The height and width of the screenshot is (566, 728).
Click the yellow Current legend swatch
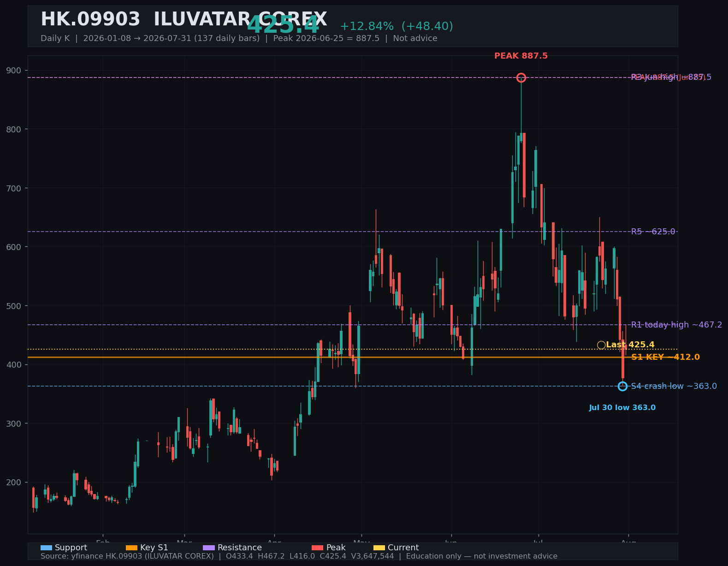pyautogui.click(x=379, y=548)
